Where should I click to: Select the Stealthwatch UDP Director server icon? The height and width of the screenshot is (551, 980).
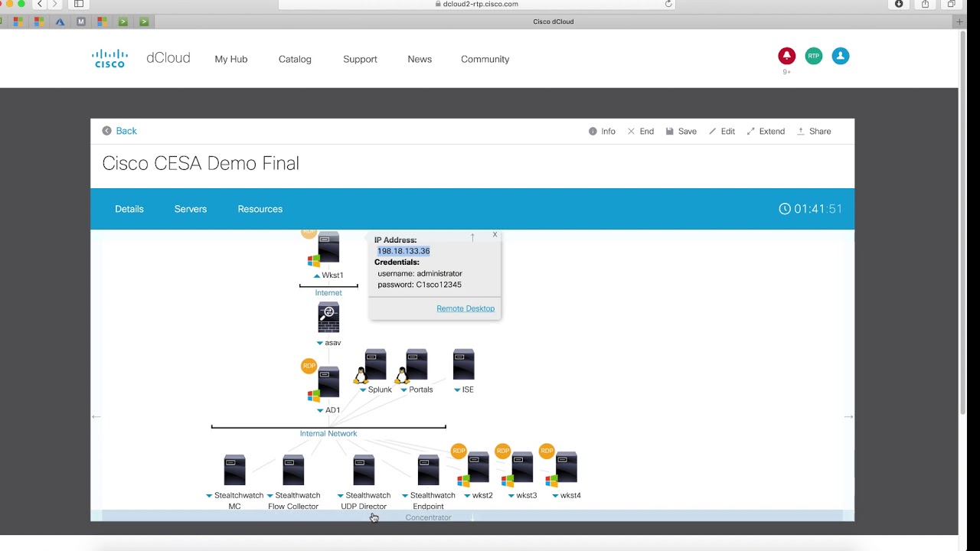pyautogui.click(x=364, y=470)
